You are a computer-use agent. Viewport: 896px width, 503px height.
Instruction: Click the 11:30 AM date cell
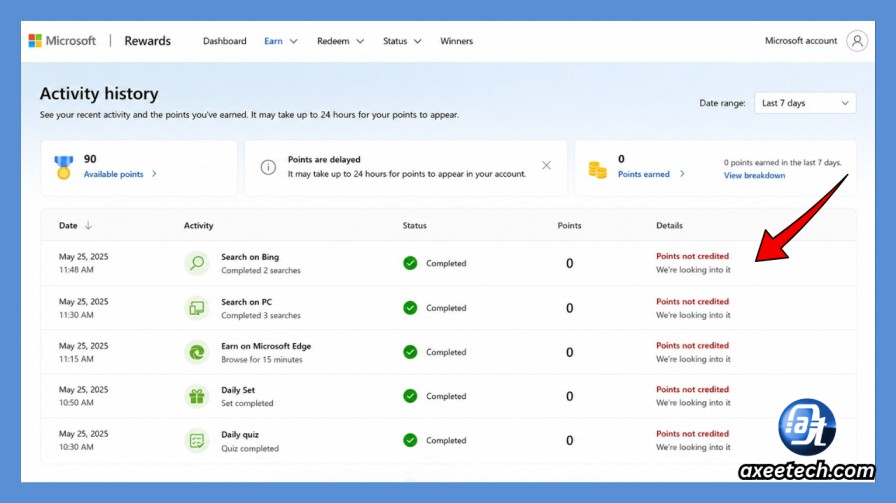(83, 308)
